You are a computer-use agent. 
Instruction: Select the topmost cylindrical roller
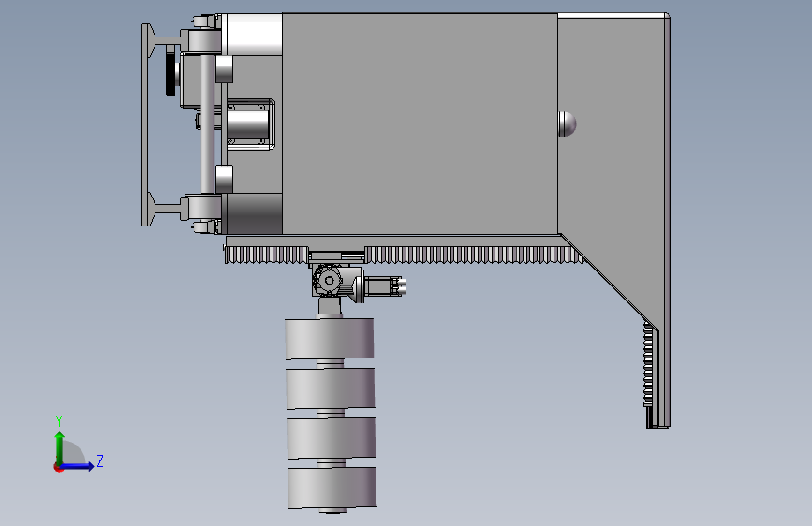click(330, 339)
